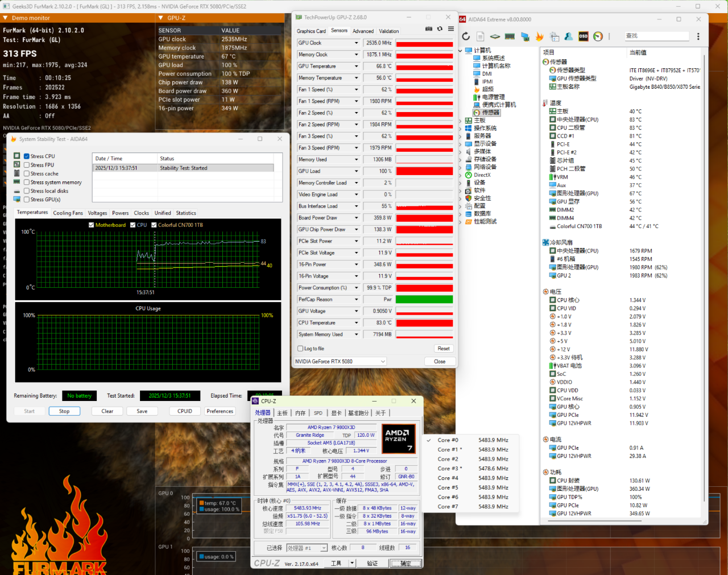Viewport: 728px width, 575px height.
Task: Open the Advanced tab in GPU-Z
Action: coord(363,31)
